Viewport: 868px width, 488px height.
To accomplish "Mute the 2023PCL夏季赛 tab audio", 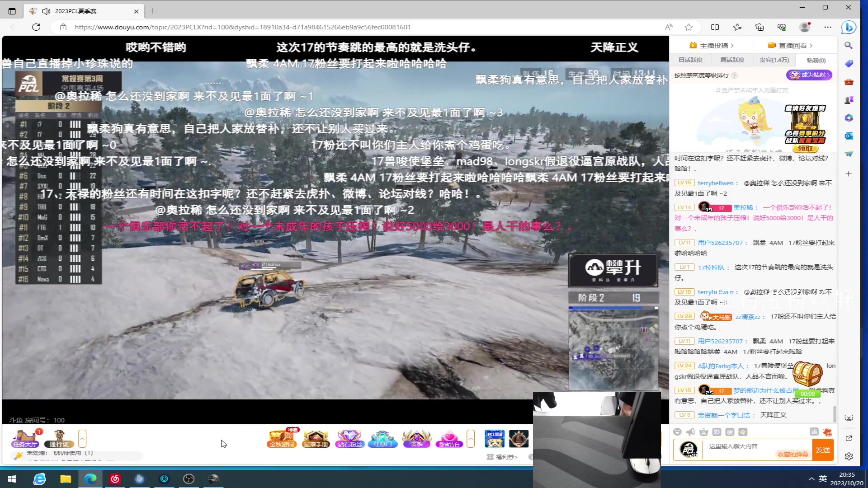I will pos(46,11).
